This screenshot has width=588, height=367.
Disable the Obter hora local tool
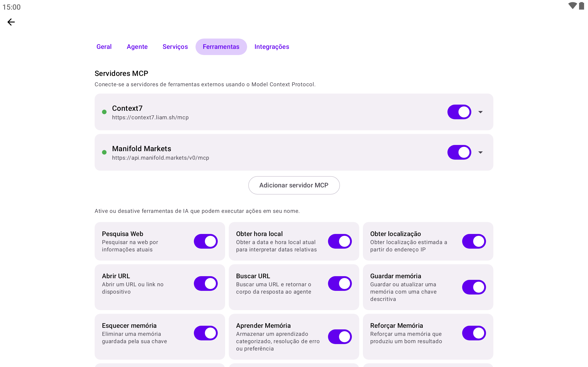tap(340, 241)
